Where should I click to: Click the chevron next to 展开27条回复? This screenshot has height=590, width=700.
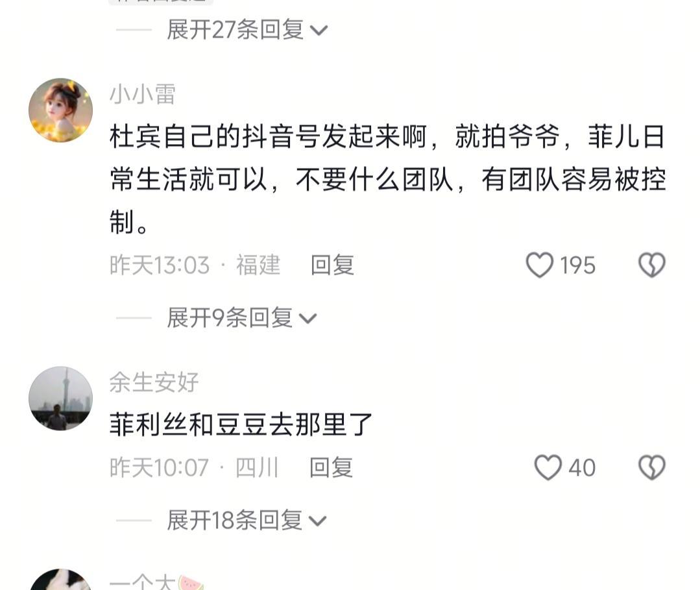pyautogui.click(x=319, y=31)
